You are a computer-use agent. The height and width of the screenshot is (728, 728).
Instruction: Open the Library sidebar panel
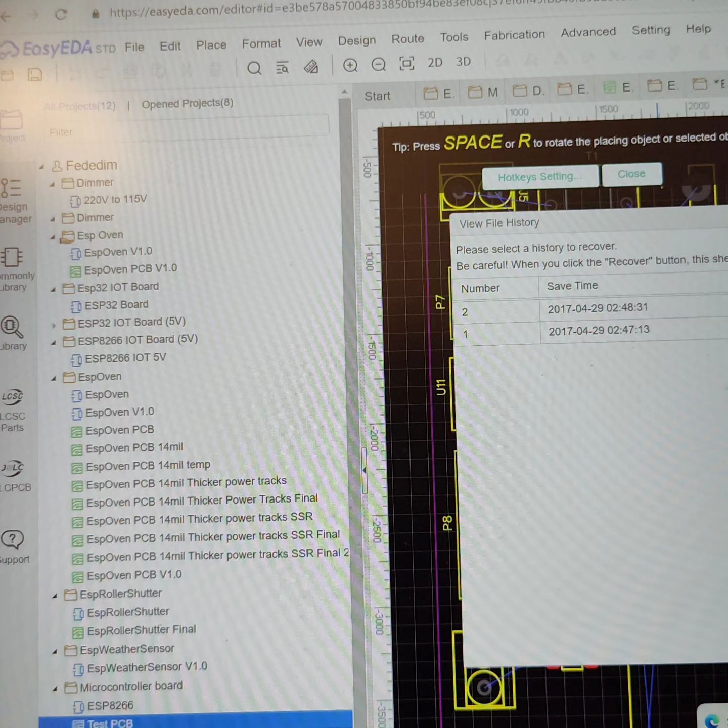[x=13, y=334]
